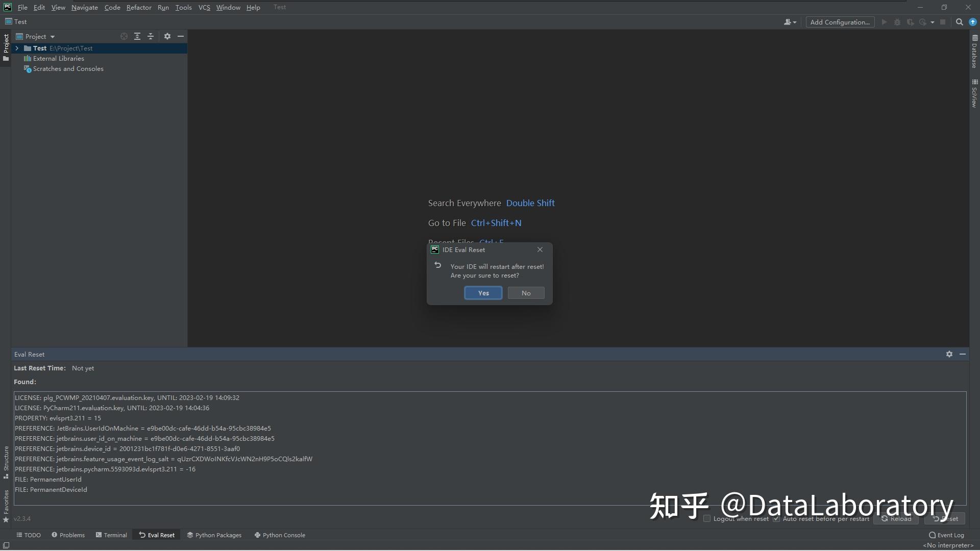980x551 pixels.
Task: Open the Tools menu
Action: pyautogui.click(x=183, y=7)
